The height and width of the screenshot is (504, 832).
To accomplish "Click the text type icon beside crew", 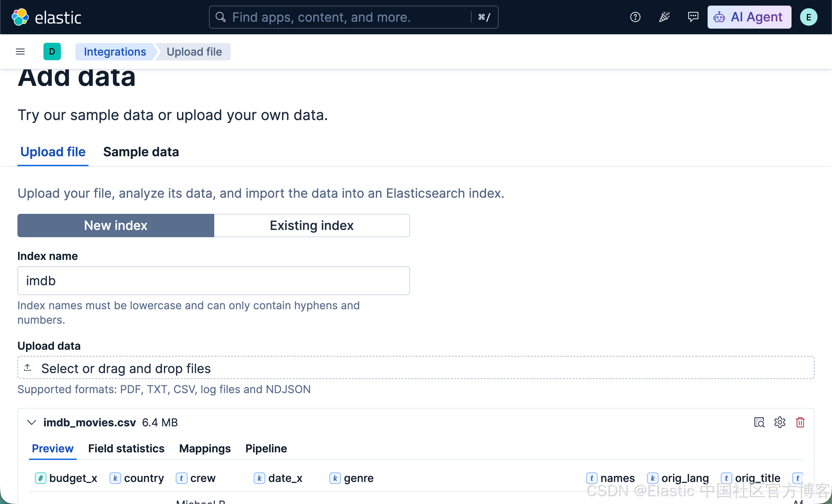I will 181,478.
